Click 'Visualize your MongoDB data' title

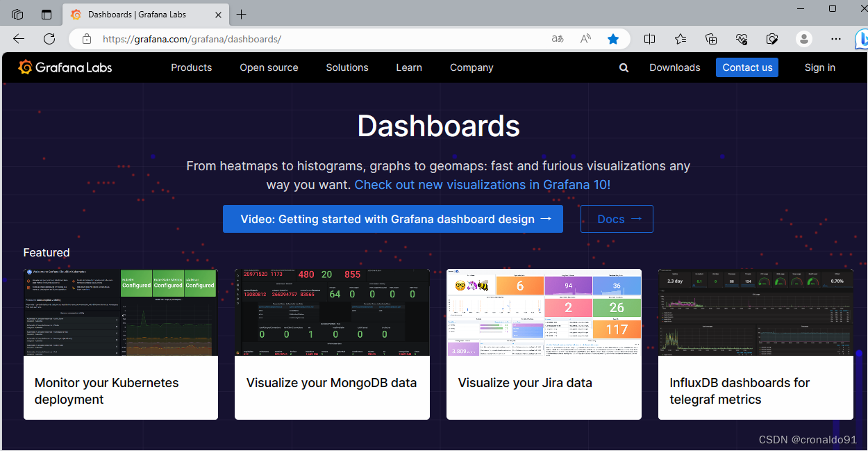(x=331, y=383)
